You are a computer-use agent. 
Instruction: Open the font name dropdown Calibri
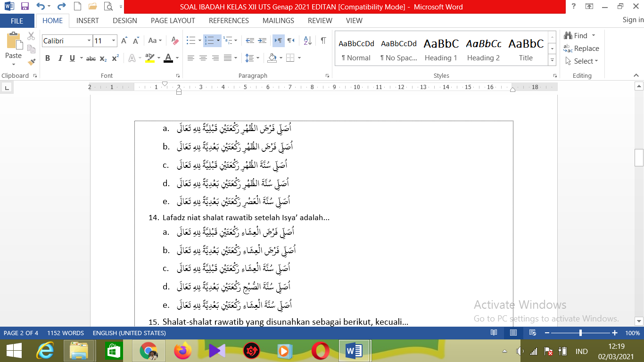tap(89, 41)
